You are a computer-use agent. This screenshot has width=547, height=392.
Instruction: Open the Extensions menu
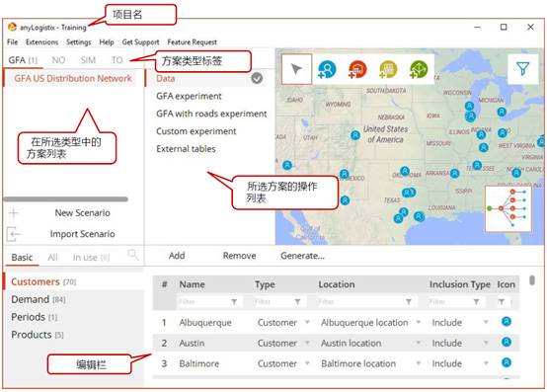click(41, 42)
